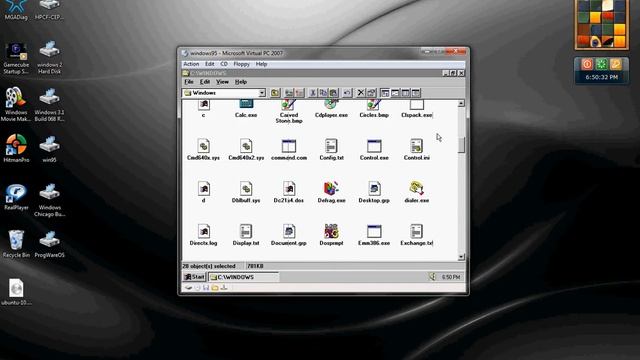Viewport: 640px width, 360px height.
Task: Open the CD menu in Virtual PC
Action: [x=224, y=64]
